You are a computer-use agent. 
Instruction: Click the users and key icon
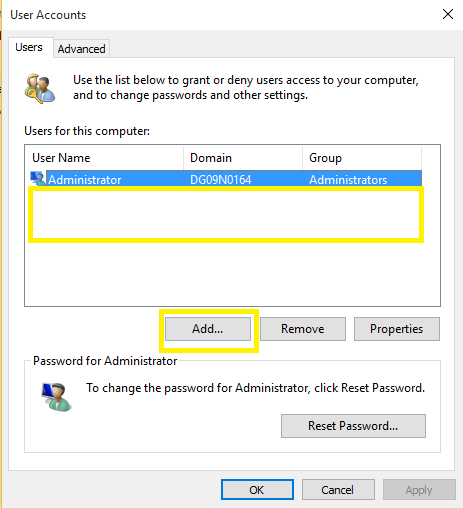pos(40,89)
